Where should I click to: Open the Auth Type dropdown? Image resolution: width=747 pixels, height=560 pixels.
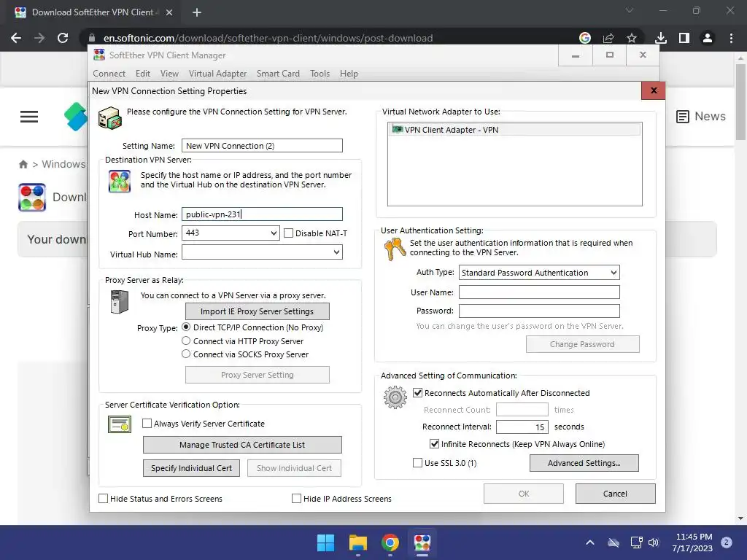click(x=614, y=273)
